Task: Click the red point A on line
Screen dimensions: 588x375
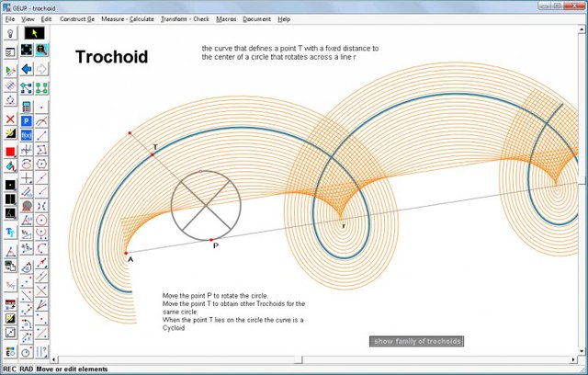Action: point(126,253)
